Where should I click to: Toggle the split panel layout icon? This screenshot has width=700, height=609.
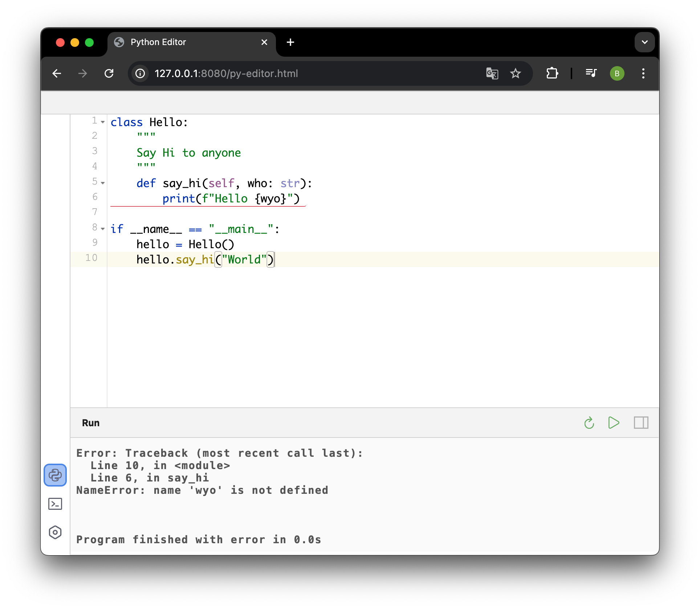click(x=641, y=423)
